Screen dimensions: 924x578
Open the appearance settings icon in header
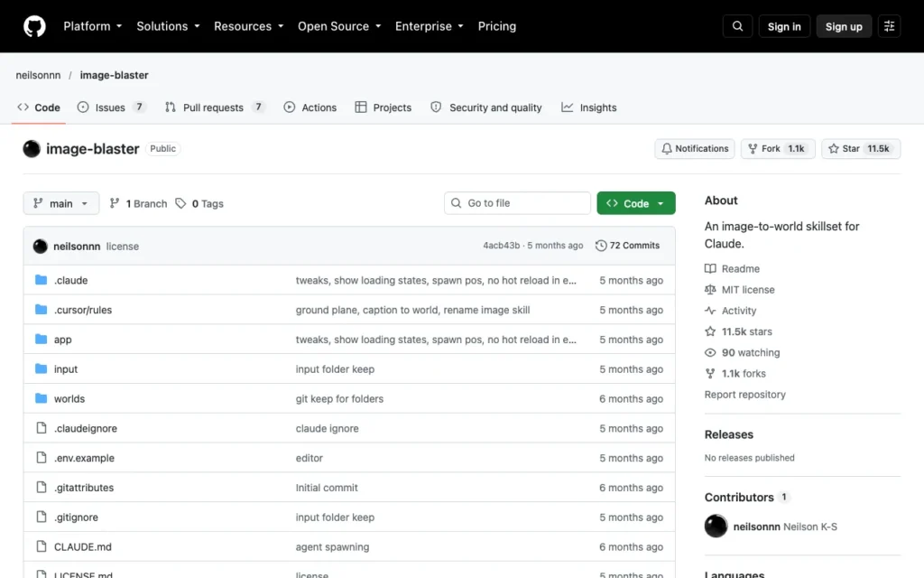point(889,26)
